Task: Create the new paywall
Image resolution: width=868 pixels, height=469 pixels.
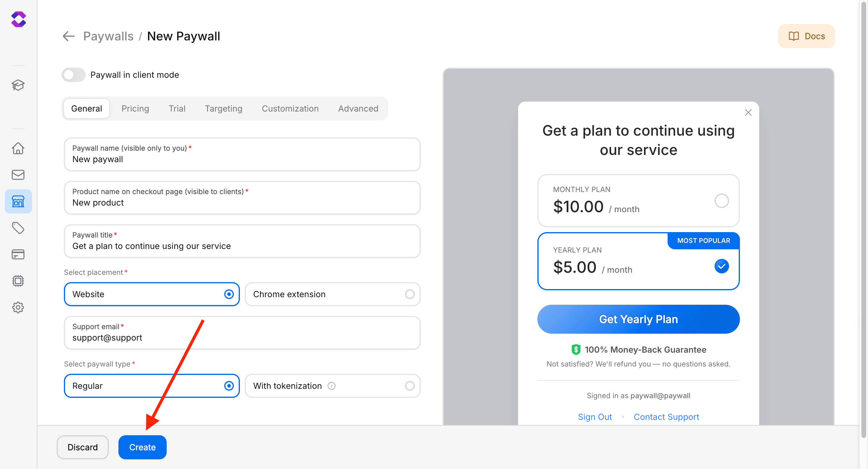Action: [x=142, y=447]
